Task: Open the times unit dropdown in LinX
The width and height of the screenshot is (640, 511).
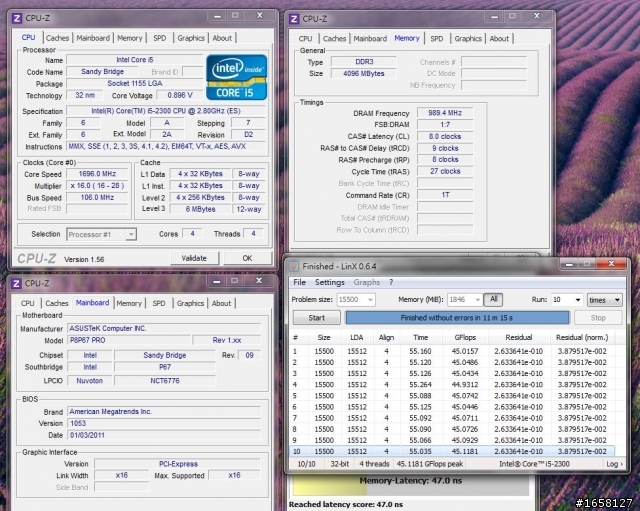Action: [x=605, y=300]
